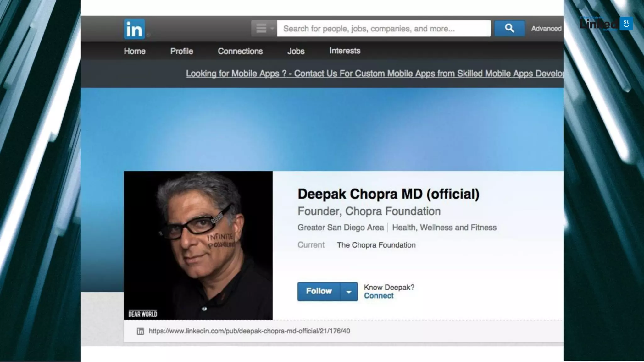Click the Greater San Diego Area location

pos(341,228)
